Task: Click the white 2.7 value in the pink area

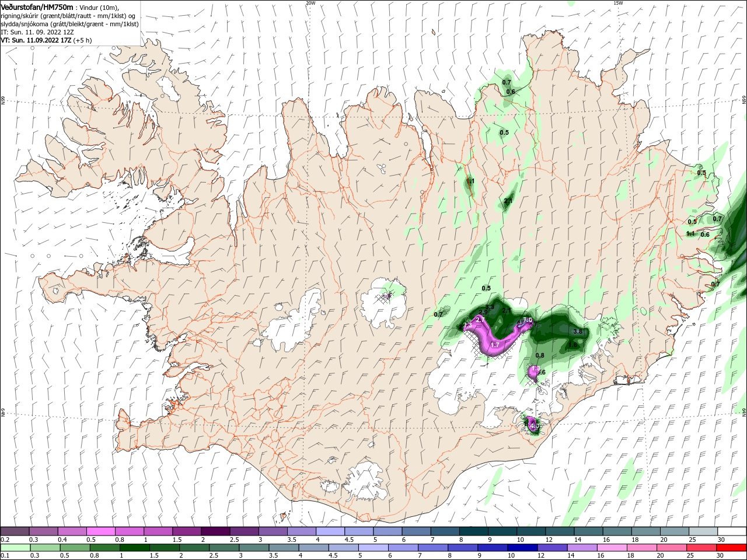Action: tap(481, 320)
